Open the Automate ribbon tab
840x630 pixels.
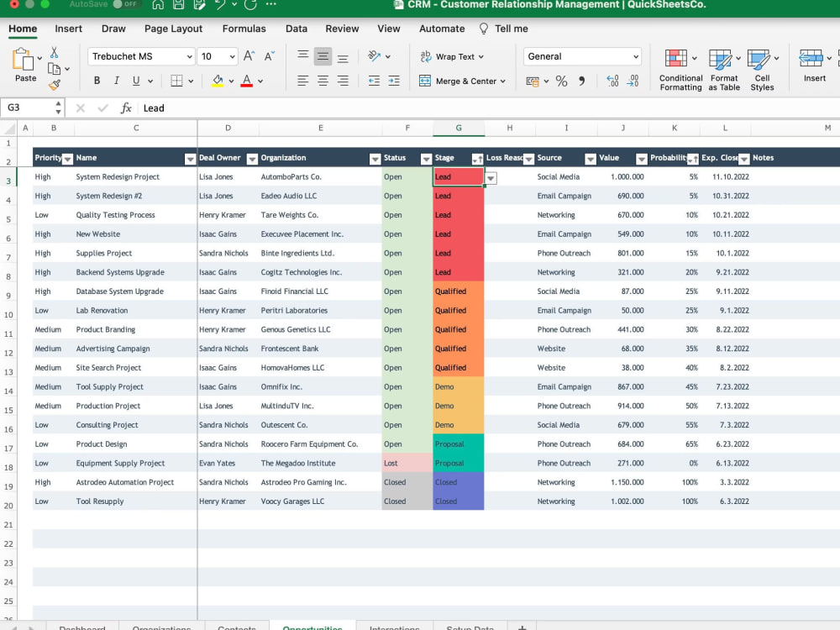[x=442, y=29]
